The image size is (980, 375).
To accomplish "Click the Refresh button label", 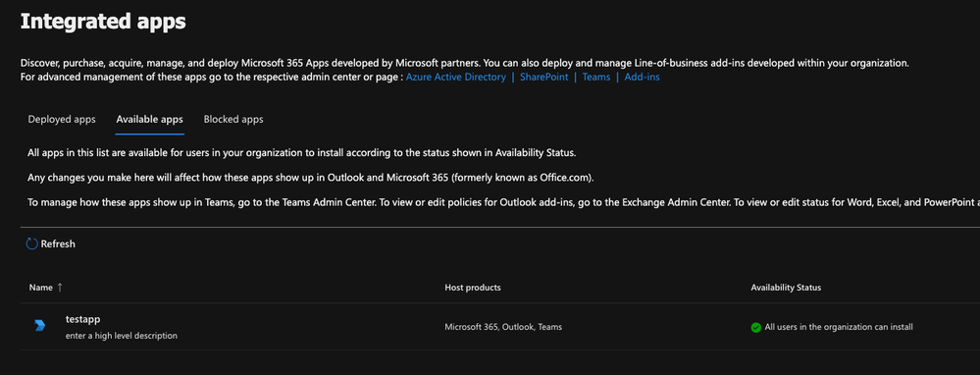I will click(x=58, y=243).
